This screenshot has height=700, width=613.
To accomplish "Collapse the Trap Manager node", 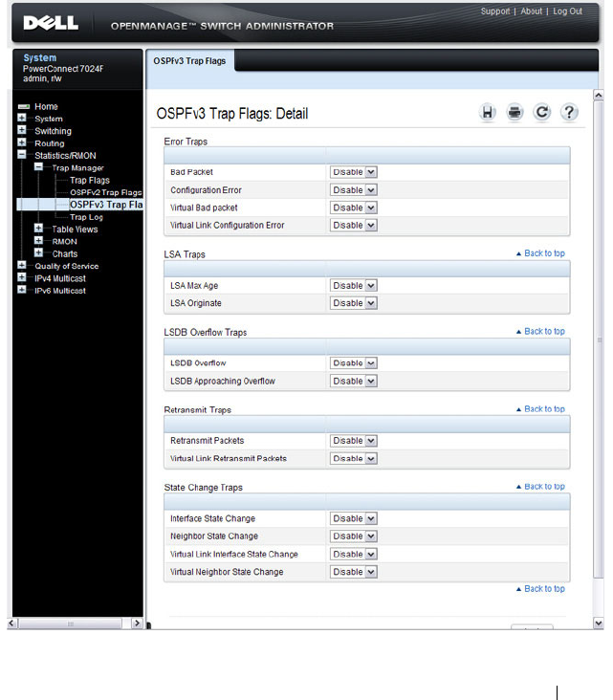I will [x=39, y=167].
